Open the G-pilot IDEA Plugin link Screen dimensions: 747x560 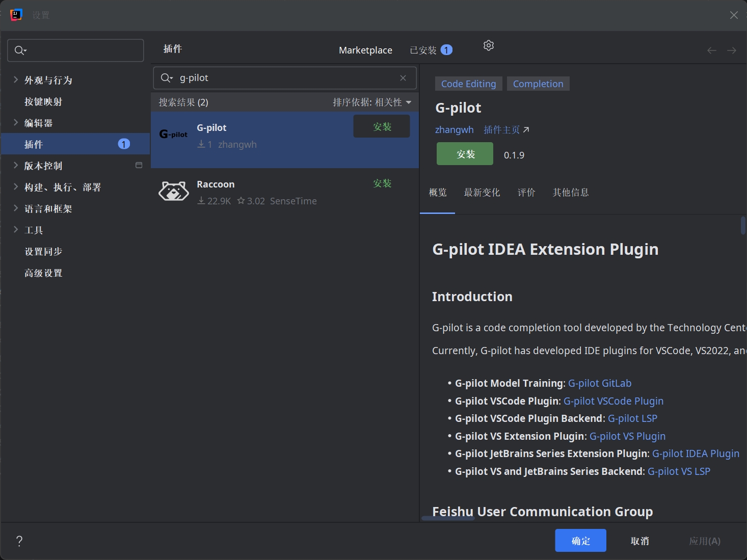coord(696,454)
